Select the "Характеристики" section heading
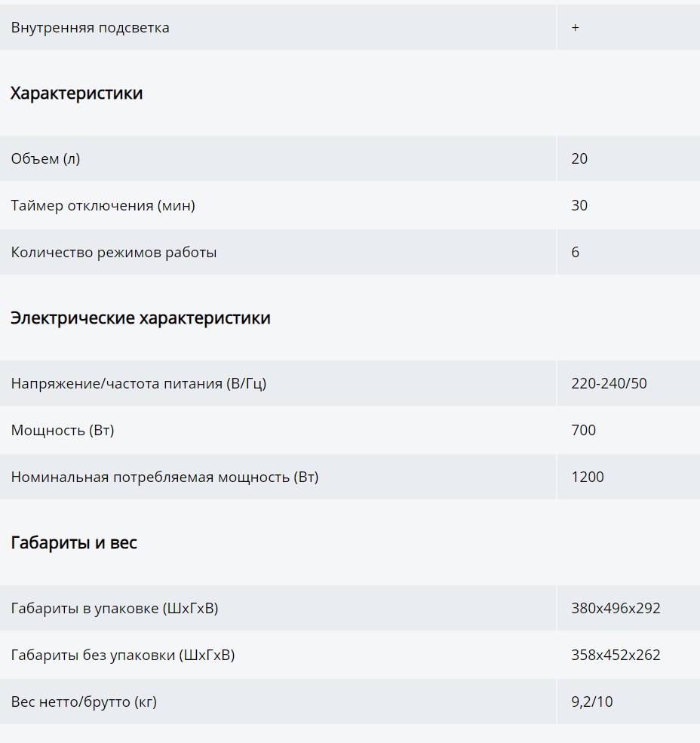The height and width of the screenshot is (743, 700). coord(76,94)
